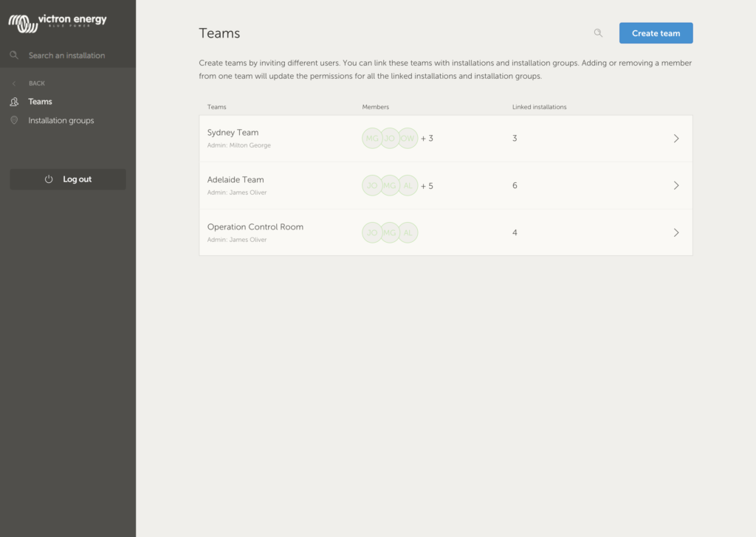Open search via the magnifier beside Create team
Viewport: 756px width, 537px height.
point(598,32)
